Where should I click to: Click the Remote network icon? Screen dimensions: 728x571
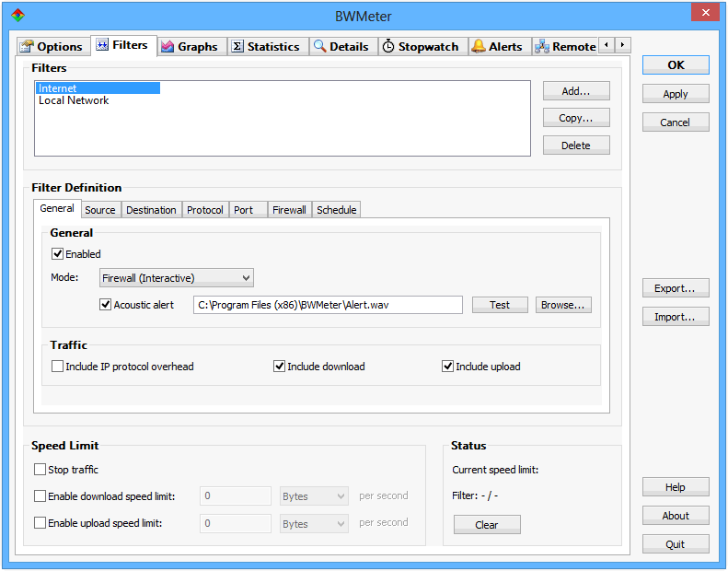click(542, 46)
